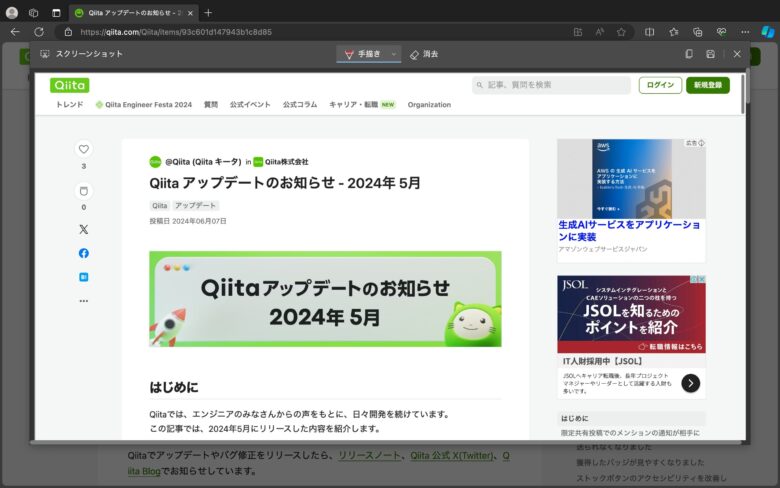Image resolution: width=780 pixels, height=488 pixels.
Task: Open the Organization tab
Action: (x=429, y=104)
